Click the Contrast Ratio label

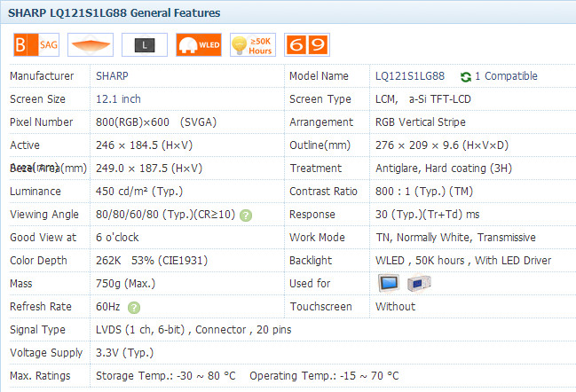323,192
